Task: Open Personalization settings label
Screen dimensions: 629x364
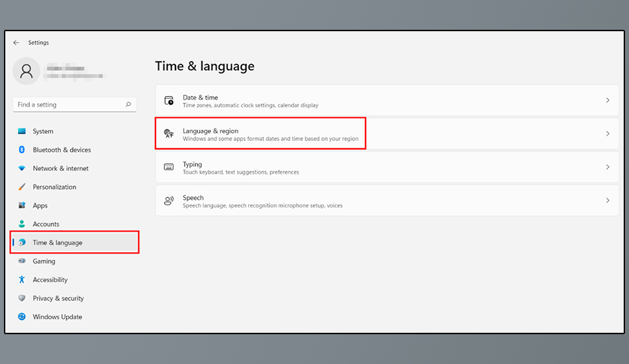Action: click(x=54, y=187)
